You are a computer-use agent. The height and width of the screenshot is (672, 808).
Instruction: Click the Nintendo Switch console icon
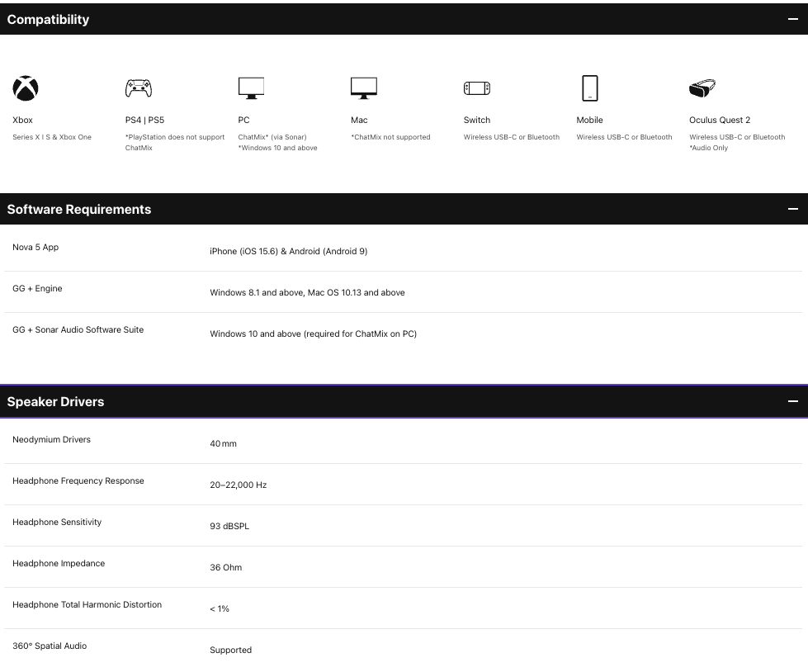pyautogui.click(x=477, y=88)
